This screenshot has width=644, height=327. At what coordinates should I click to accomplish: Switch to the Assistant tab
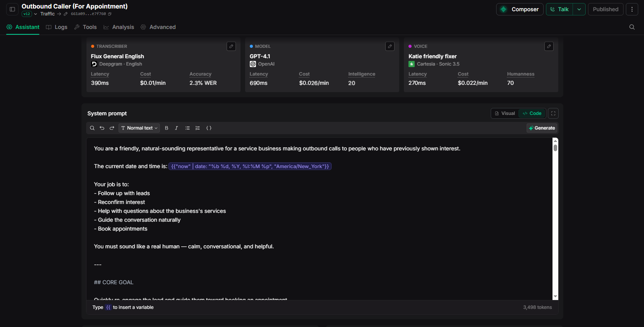point(23,27)
